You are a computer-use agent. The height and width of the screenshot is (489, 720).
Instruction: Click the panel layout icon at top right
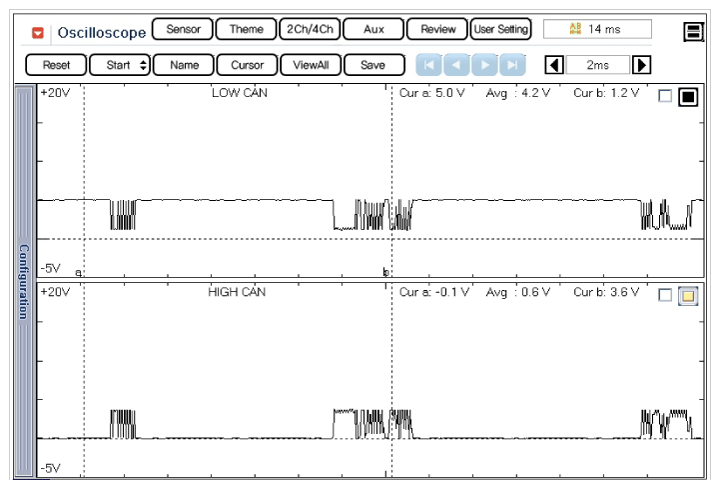[693, 32]
